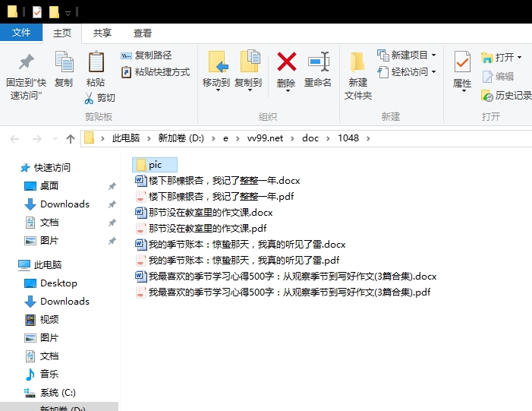Screen dimensions: 532x411
Task: Click the Paste clipboard icon
Action: (x=96, y=62)
